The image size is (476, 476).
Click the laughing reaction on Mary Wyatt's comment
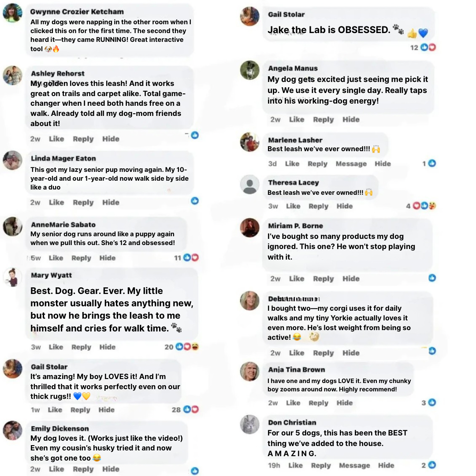(x=195, y=346)
